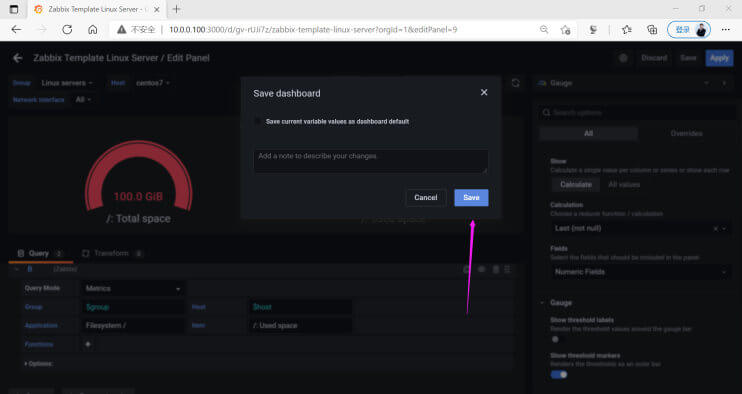
Task: Check 'Save current variable values as dashboard default'
Action: (257, 122)
